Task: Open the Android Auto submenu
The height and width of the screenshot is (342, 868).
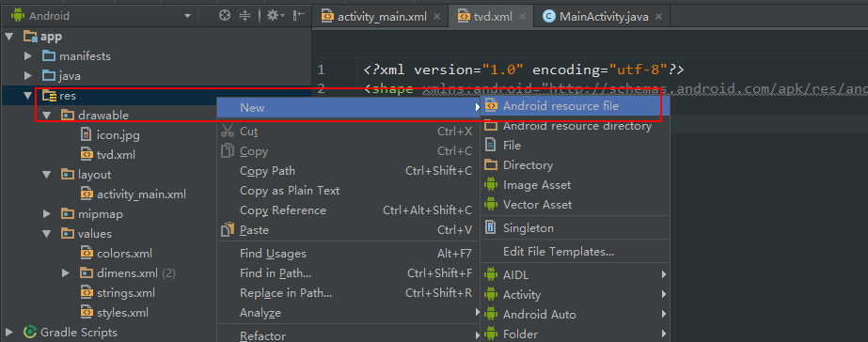Action: pyautogui.click(x=576, y=315)
